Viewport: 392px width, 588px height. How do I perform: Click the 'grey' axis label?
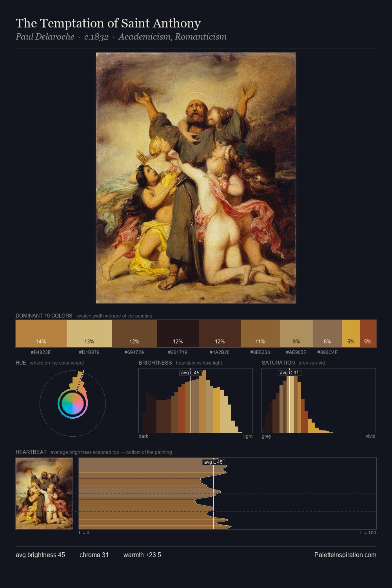click(x=267, y=436)
